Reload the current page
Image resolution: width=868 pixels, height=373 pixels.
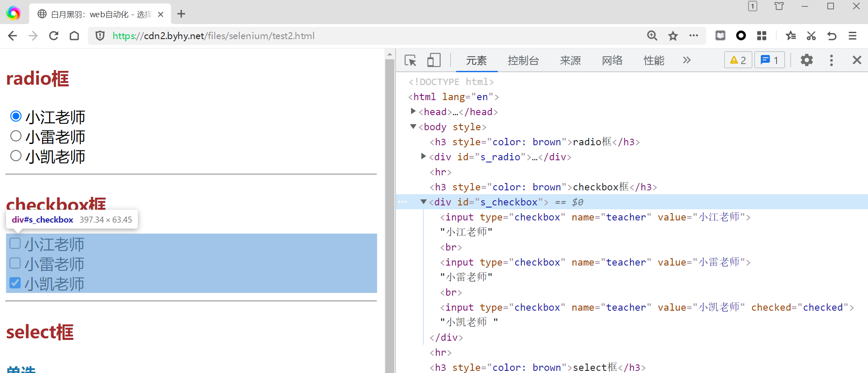[54, 36]
